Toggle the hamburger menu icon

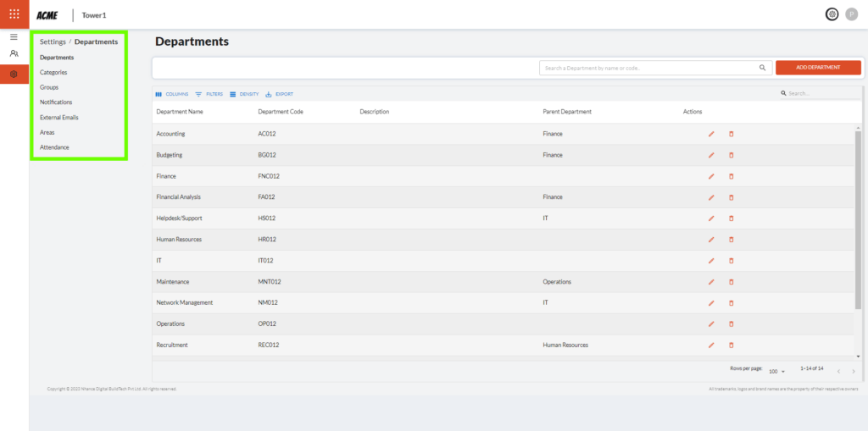click(x=14, y=37)
